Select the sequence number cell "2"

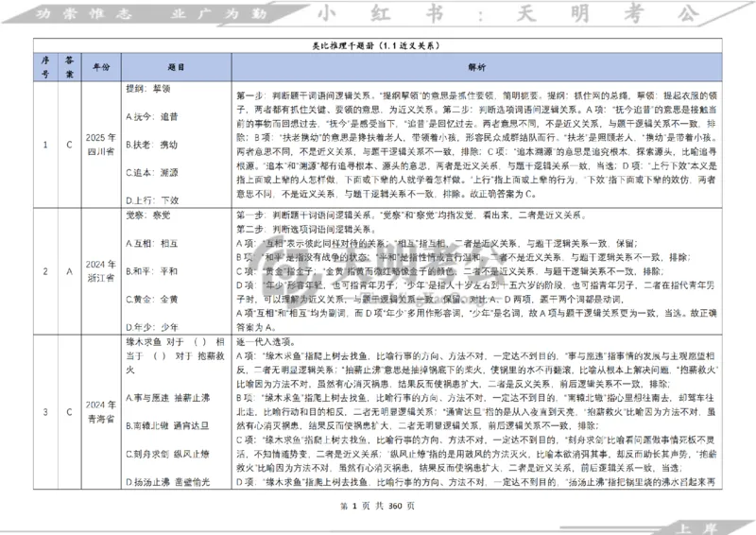(x=45, y=271)
